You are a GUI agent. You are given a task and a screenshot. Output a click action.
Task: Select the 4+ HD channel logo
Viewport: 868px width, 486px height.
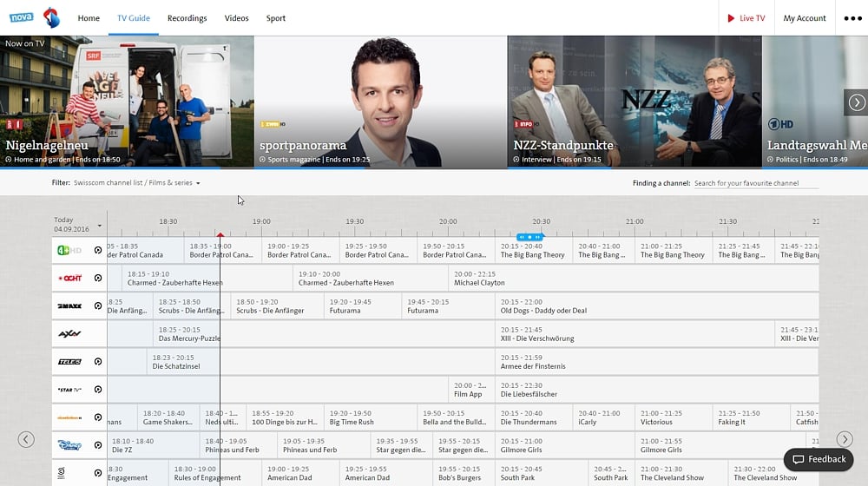coord(69,250)
